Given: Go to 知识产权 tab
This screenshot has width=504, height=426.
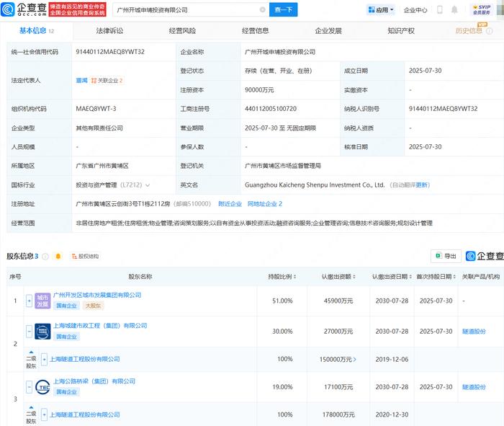Looking at the screenshot, I should 401,31.
